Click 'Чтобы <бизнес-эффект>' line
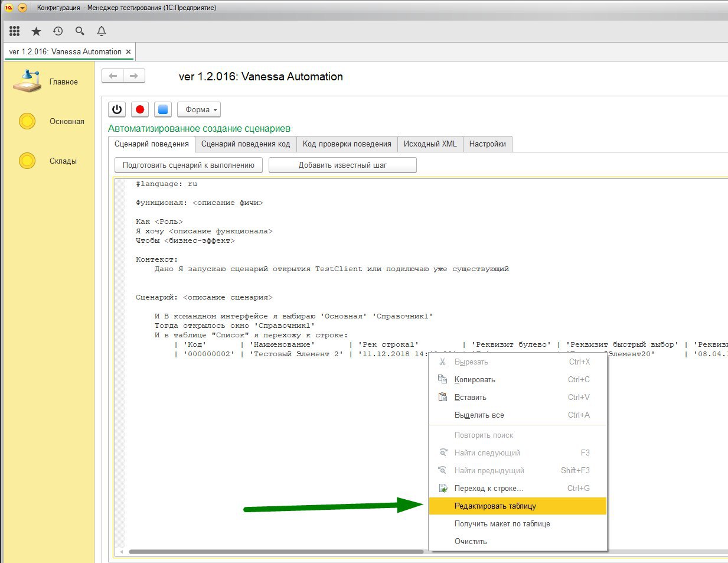The image size is (728, 563). 185,241
